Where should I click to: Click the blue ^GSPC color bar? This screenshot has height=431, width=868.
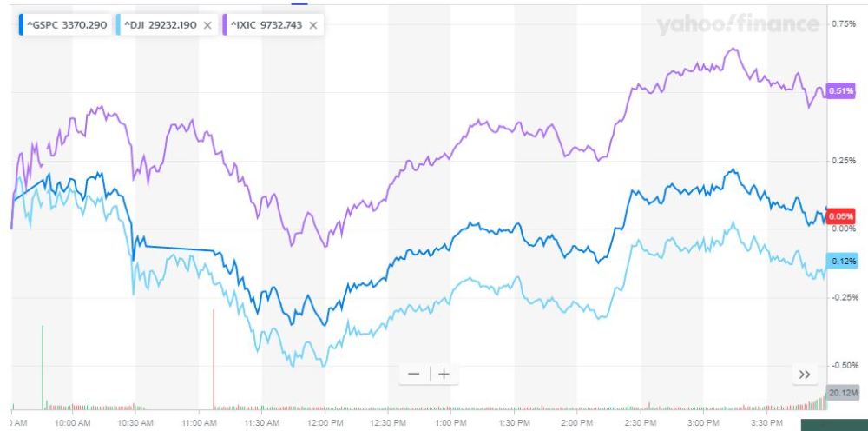(x=23, y=25)
